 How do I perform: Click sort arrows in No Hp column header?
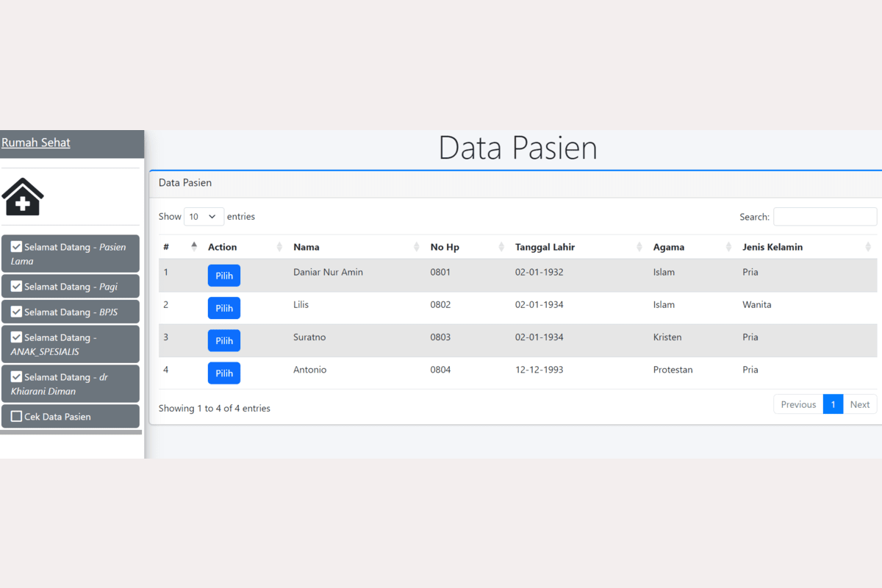[501, 247]
